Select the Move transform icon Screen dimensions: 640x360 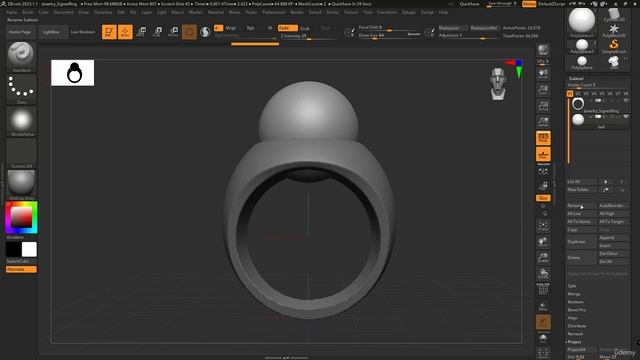point(141,32)
